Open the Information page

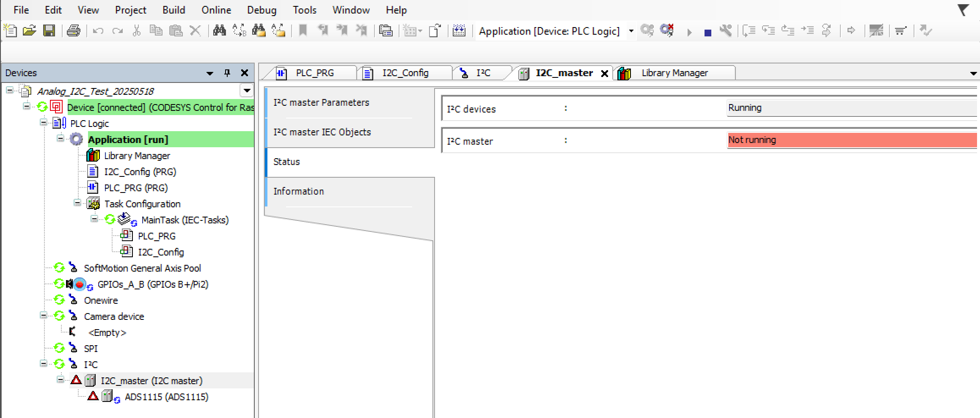pyautogui.click(x=350, y=192)
